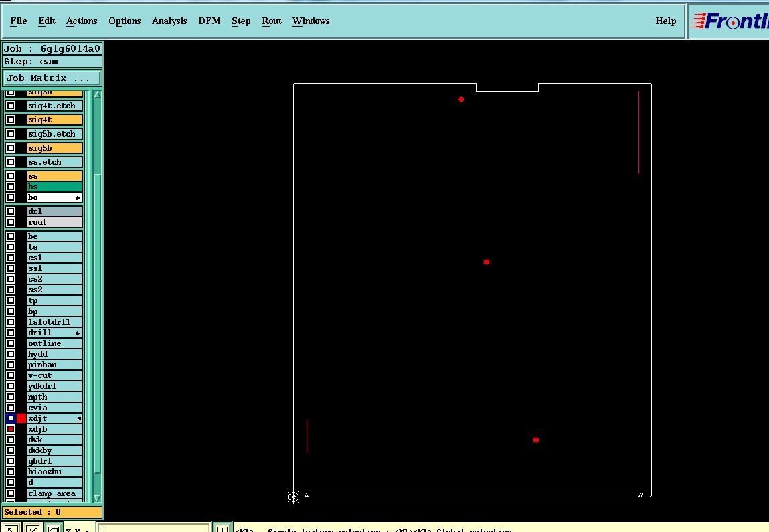The width and height of the screenshot is (769, 532).
Task: Select the bo layer name
Action: point(54,197)
